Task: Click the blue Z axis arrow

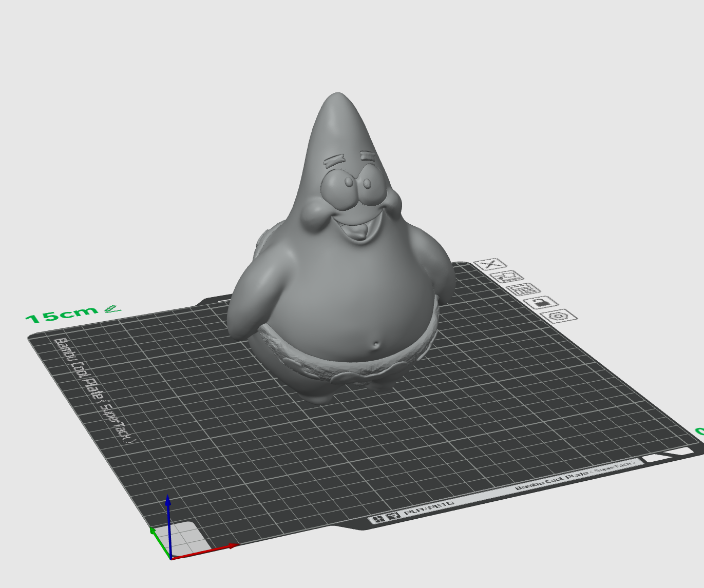Action: click(168, 525)
